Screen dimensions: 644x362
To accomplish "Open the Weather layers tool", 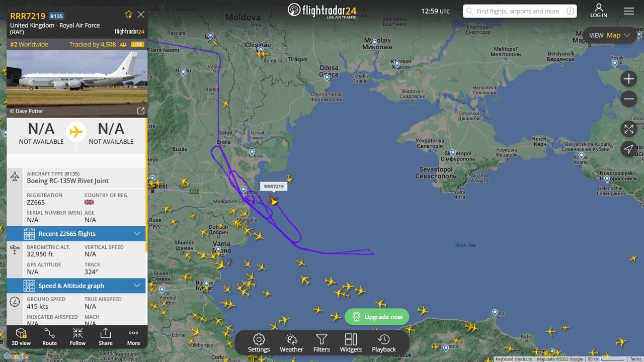I will point(291,343).
